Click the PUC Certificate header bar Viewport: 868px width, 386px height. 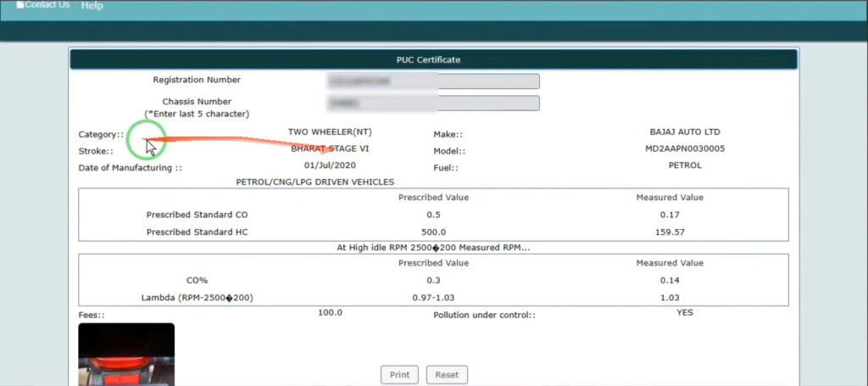tap(433, 59)
